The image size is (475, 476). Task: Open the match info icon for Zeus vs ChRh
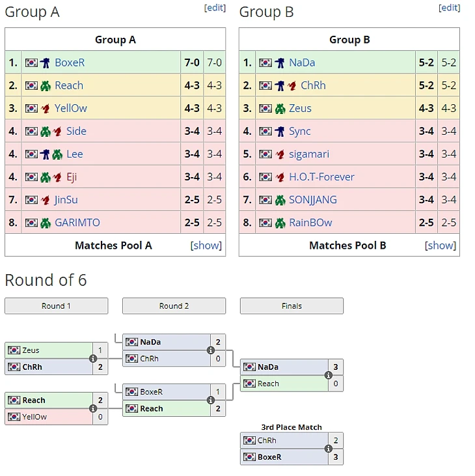(x=93, y=359)
